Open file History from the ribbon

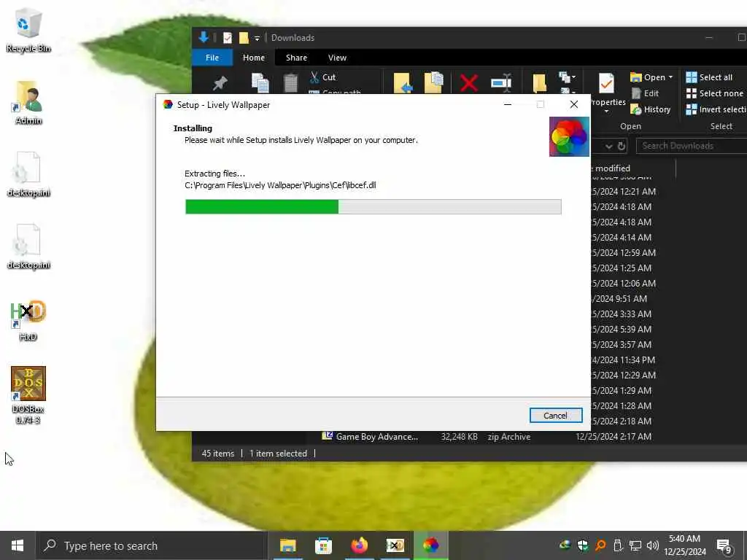tap(650, 109)
